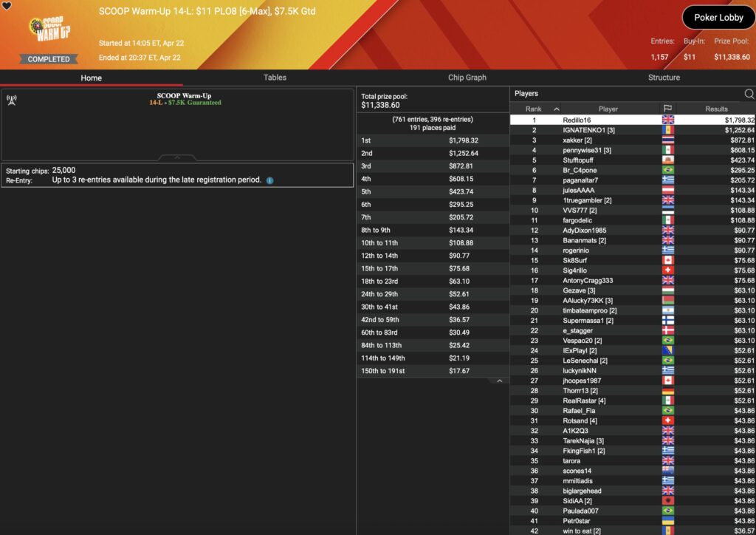This screenshot has width=756, height=535.
Task: Click the heart favorite icon
Action: tap(7, 6)
